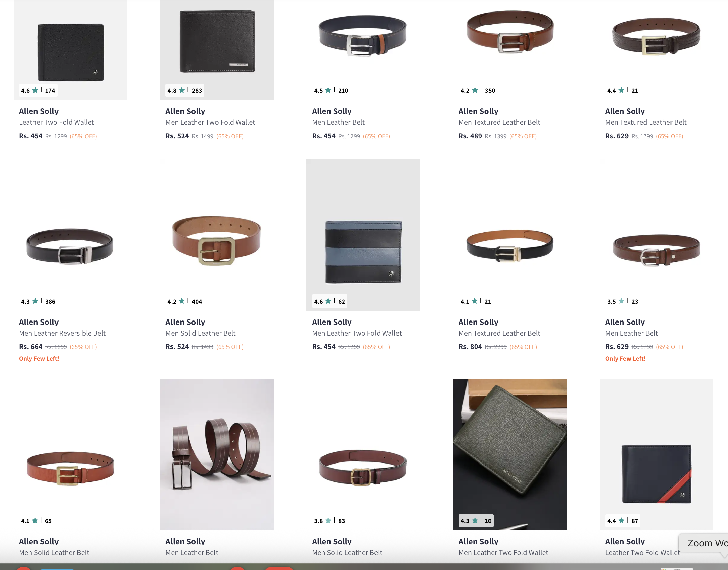Click the star icon on the 4.3 rating of the green wallet
Image resolution: width=728 pixels, height=570 pixels.
click(475, 520)
